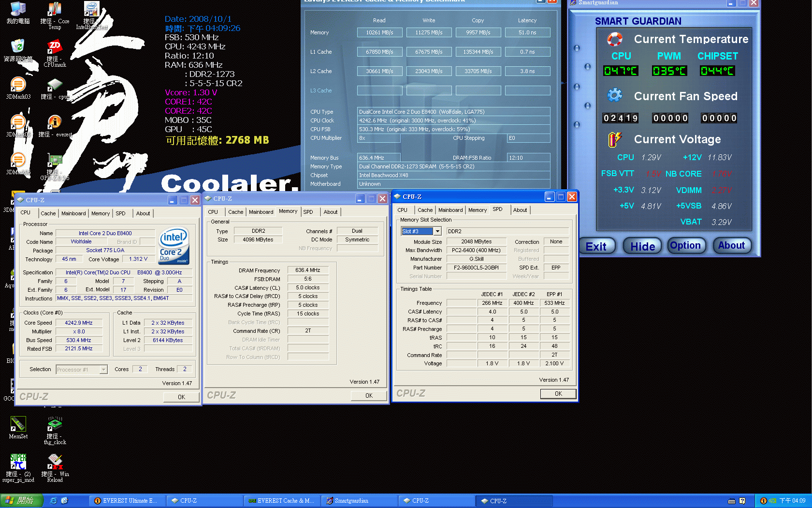Open the 開始 Start menu button
This screenshot has width=812, height=508.
coord(22,501)
